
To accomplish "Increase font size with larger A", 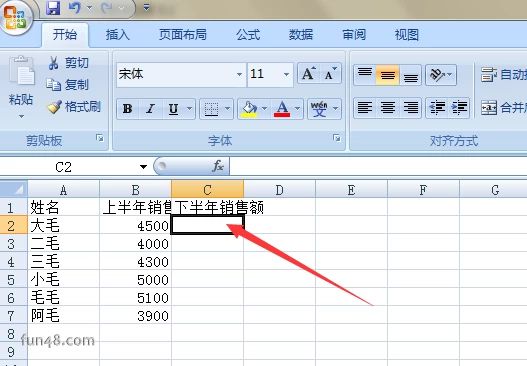I will pyautogui.click(x=308, y=74).
